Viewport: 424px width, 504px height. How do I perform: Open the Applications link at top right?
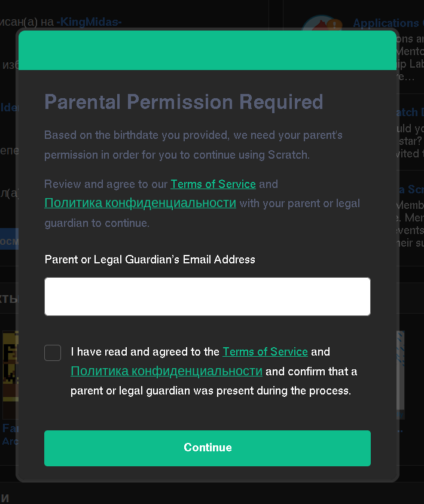click(388, 22)
